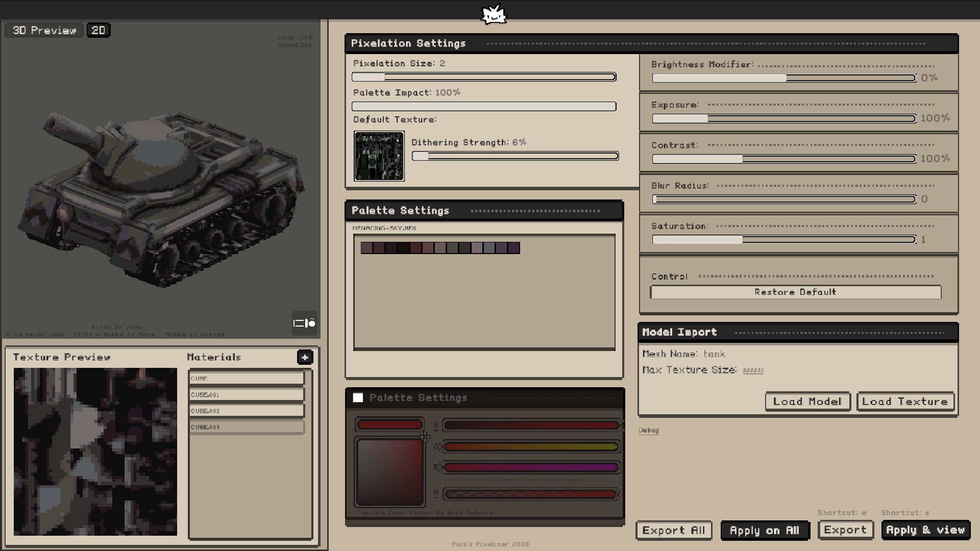Click the Load Texture button
This screenshot has width=980, height=551.
point(904,402)
